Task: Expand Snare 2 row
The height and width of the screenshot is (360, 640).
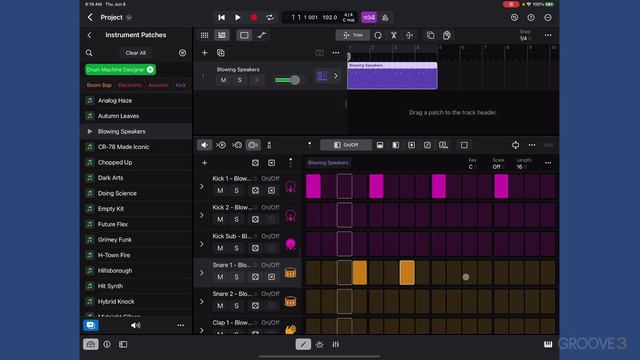Action: pos(202,302)
